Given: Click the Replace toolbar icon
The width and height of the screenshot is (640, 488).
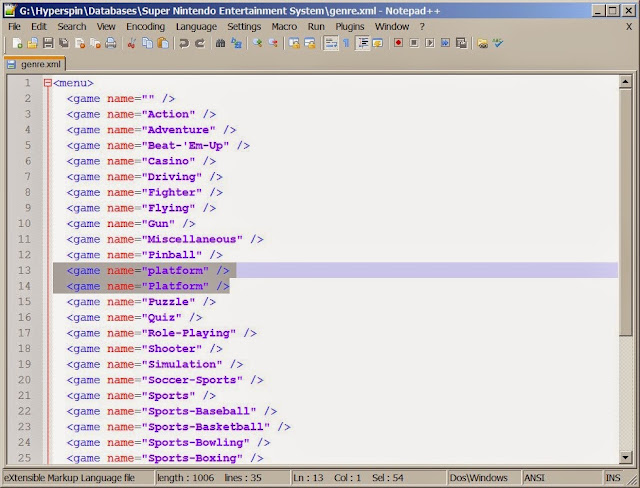Looking at the screenshot, I should 236,43.
